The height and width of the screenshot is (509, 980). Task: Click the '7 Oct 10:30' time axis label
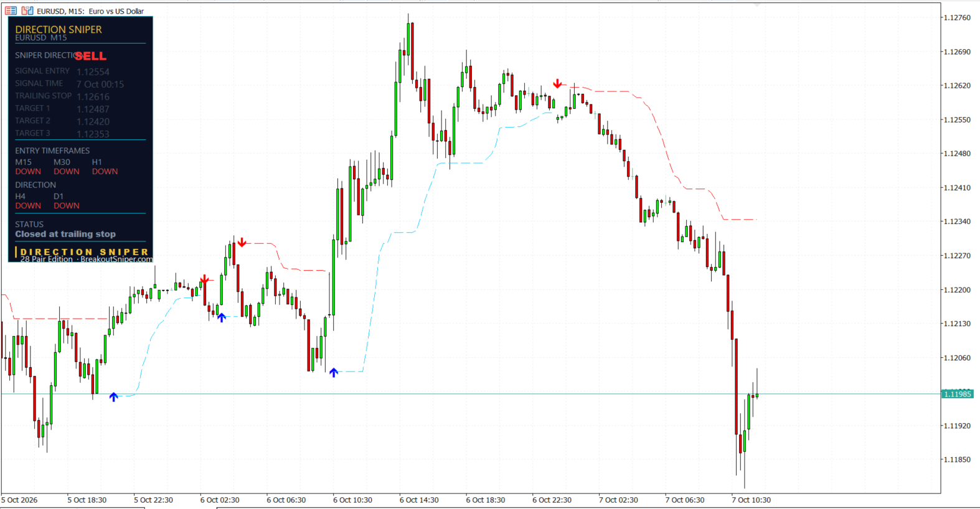pos(751,500)
